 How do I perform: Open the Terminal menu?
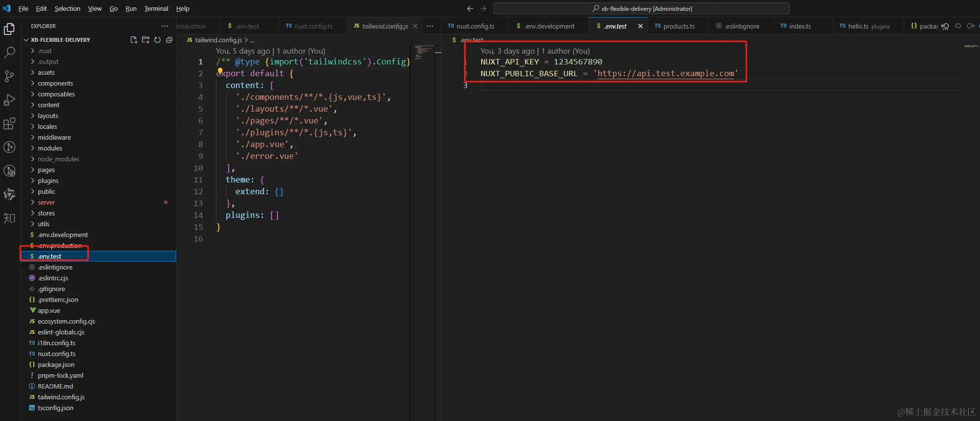click(156, 8)
